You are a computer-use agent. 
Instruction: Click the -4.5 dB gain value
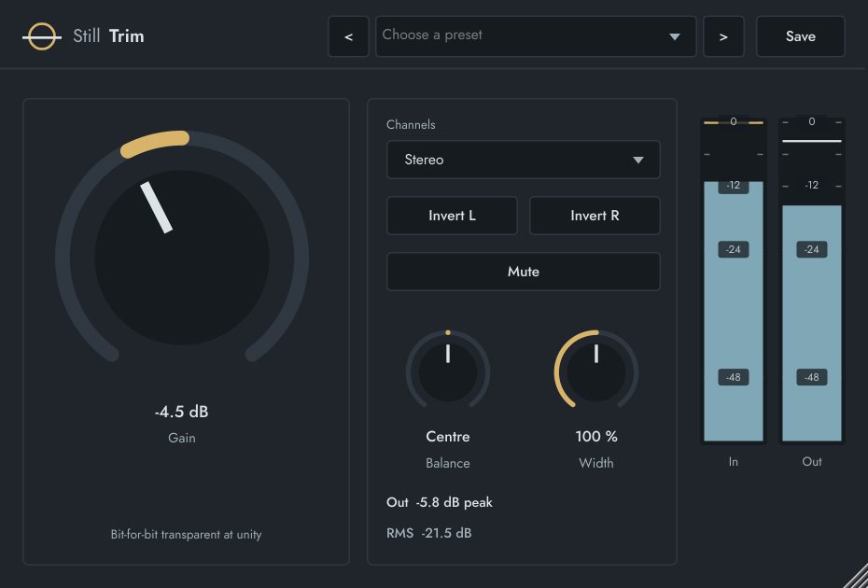tap(182, 412)
